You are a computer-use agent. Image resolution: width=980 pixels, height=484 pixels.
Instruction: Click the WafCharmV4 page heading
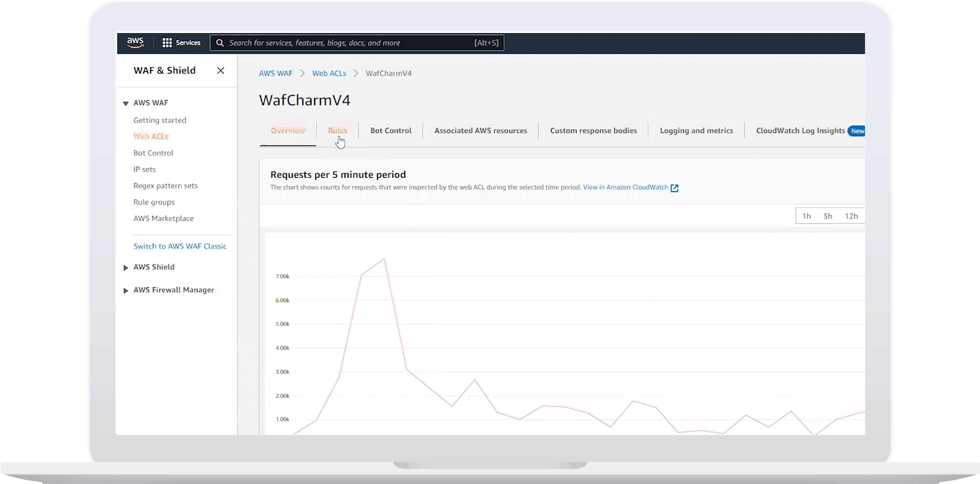click(x=304, y=100)
